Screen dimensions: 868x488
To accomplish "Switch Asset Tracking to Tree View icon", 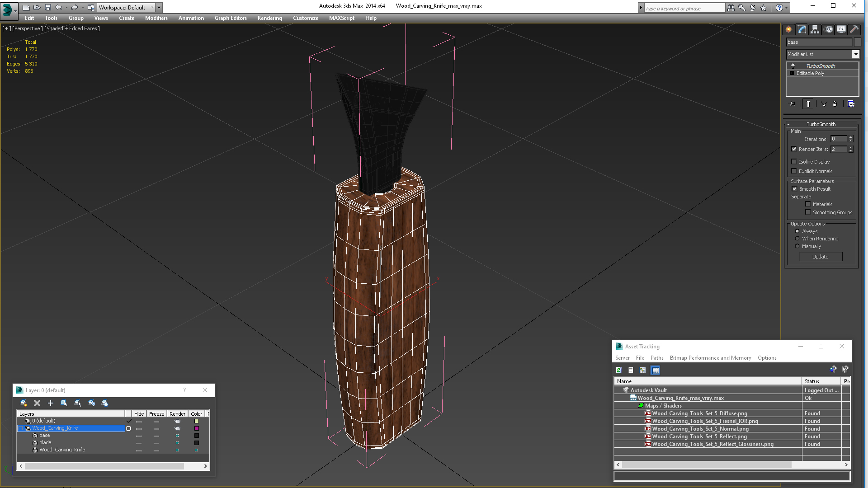I will [x=642, y=370].
